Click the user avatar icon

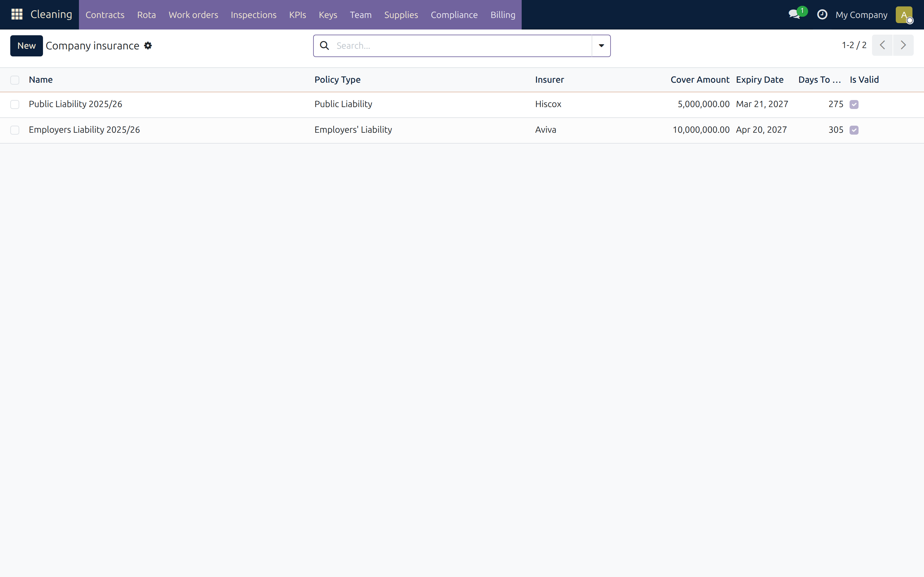click(x=904, y=15)
